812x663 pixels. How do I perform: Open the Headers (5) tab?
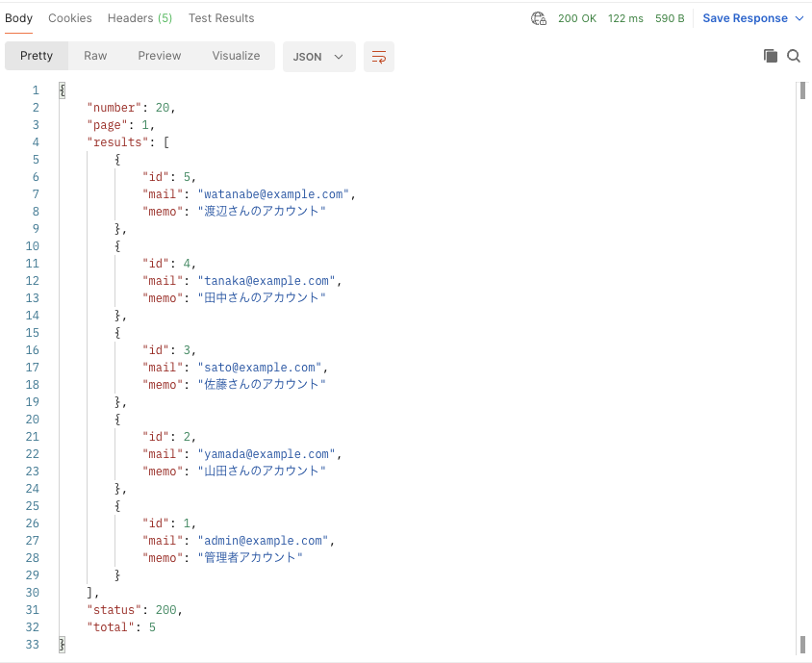pos(140,18)
